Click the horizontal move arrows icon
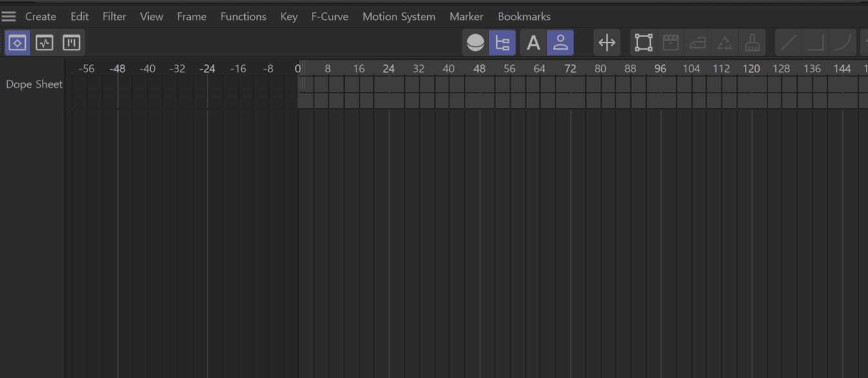This screenshot has height=378, width=868. (607, 43)
